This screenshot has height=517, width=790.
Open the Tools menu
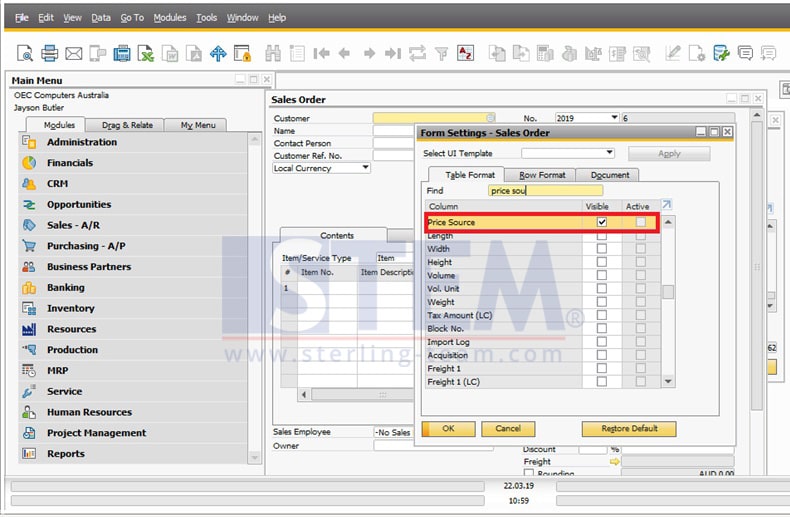tap(206, 18)
